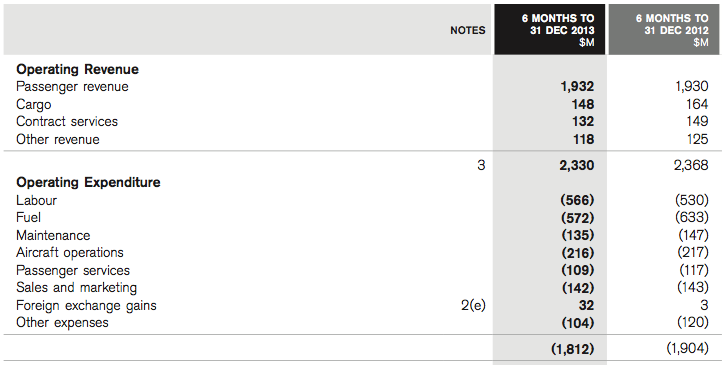
Task: Select the Labour 2013 value (566)
Action: pyautogui.click(x=577, y=200)
